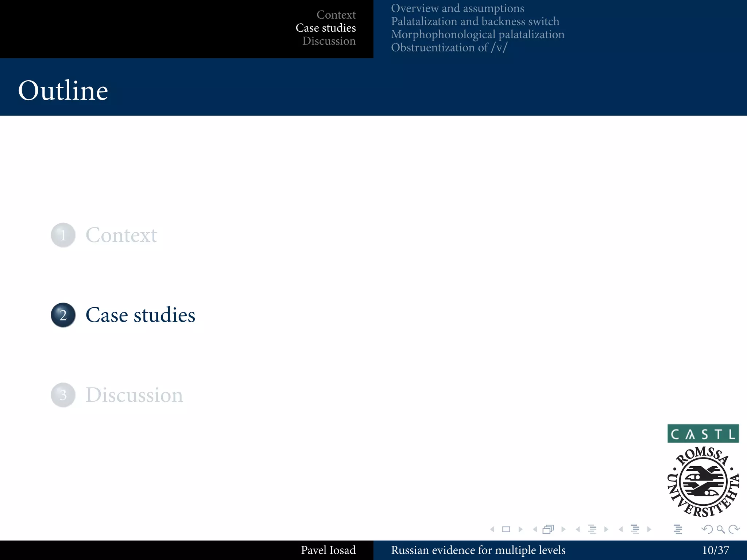Image resolution: width=747 pixels, height=560 pixels.
Task: Open Palatalization and backness switch subsection
Action: pos(475,21)
